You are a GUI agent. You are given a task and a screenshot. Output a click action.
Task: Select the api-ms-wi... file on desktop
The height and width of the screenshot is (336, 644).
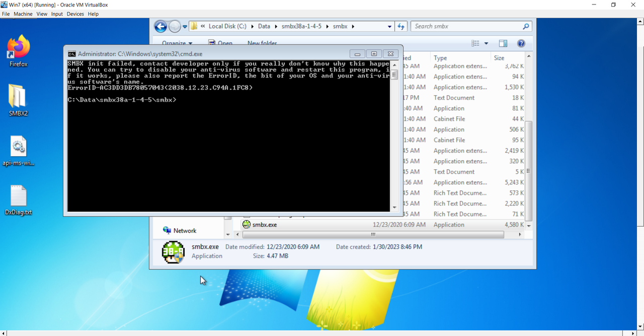coord(19,151)
